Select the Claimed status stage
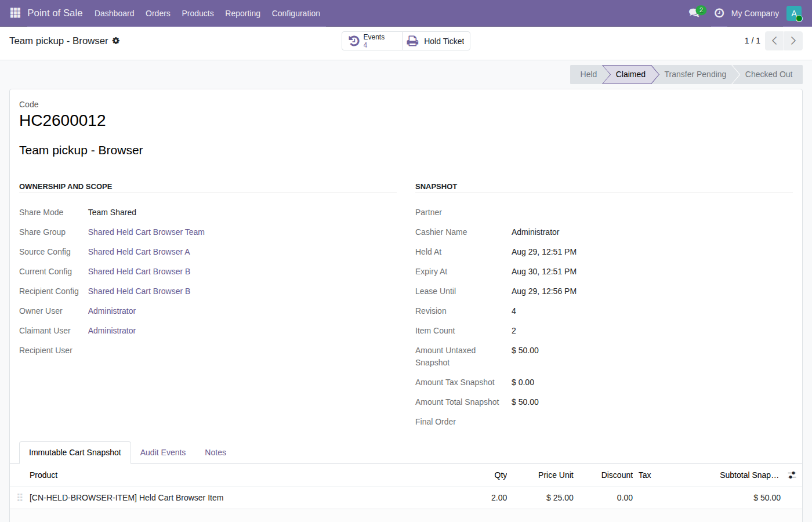 point(630,74)
